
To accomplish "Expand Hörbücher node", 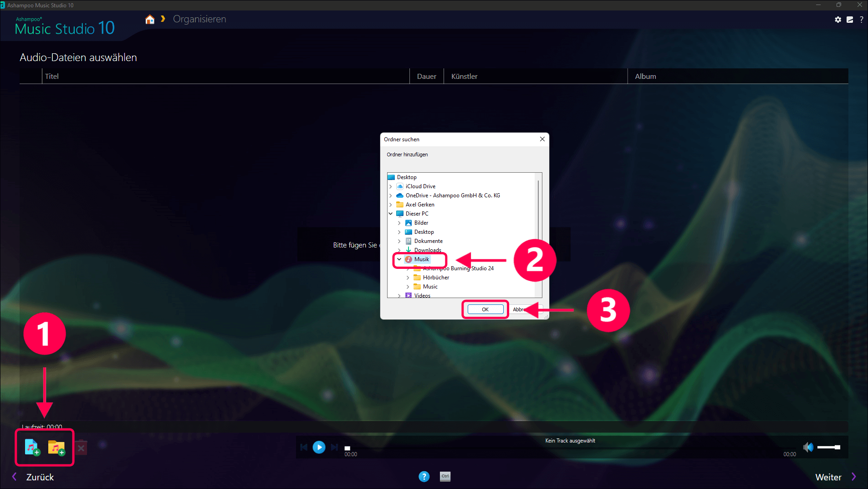I will pyautogui.click(x=408, y=278).
